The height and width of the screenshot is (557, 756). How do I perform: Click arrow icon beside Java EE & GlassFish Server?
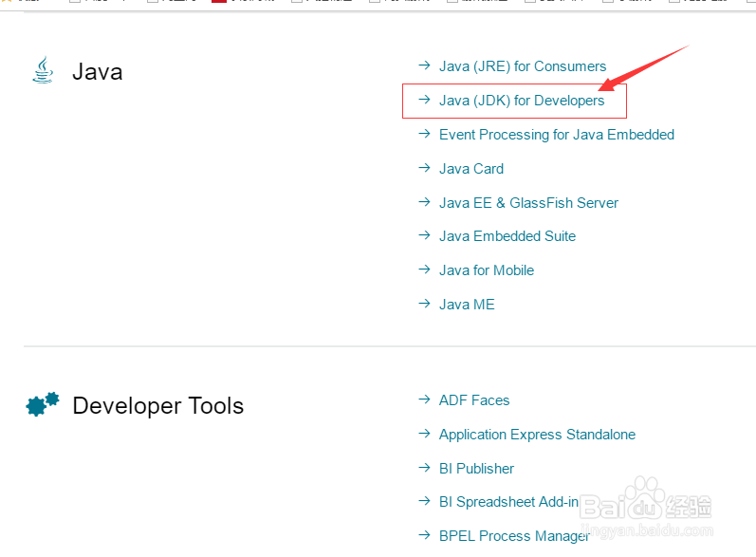click(x=424, y=202)
